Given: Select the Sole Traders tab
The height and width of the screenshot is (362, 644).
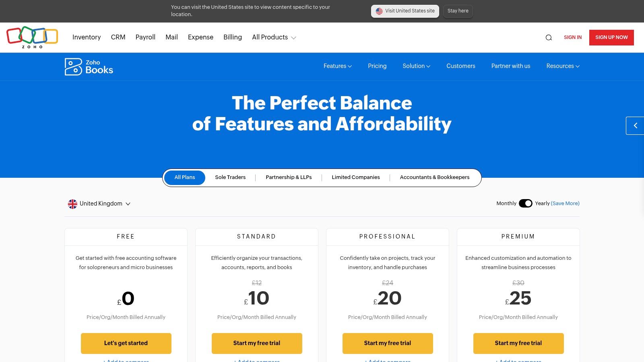Looking at the screenshot, I should click(230, 177).
